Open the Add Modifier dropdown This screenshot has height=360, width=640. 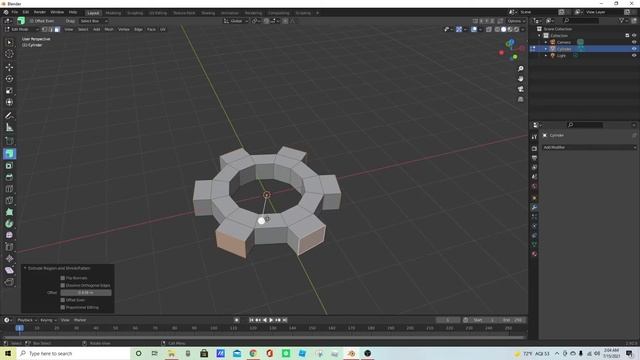[x=589, y=147]
